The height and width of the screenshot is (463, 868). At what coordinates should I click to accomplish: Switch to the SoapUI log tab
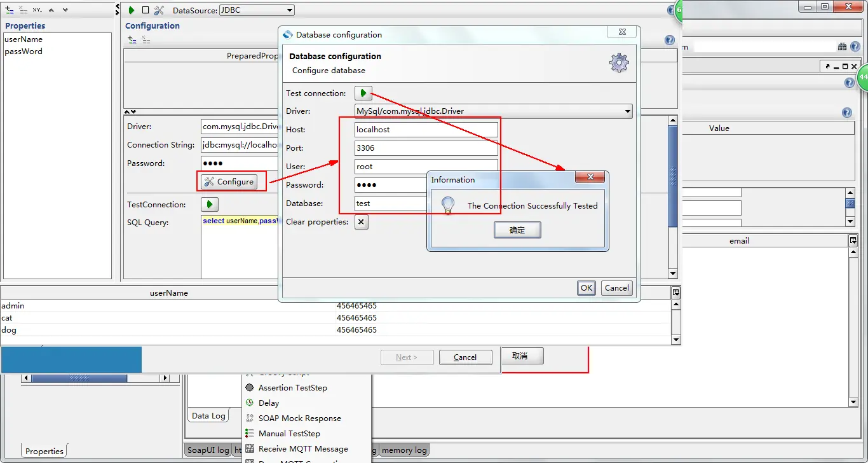click(208, 450)
